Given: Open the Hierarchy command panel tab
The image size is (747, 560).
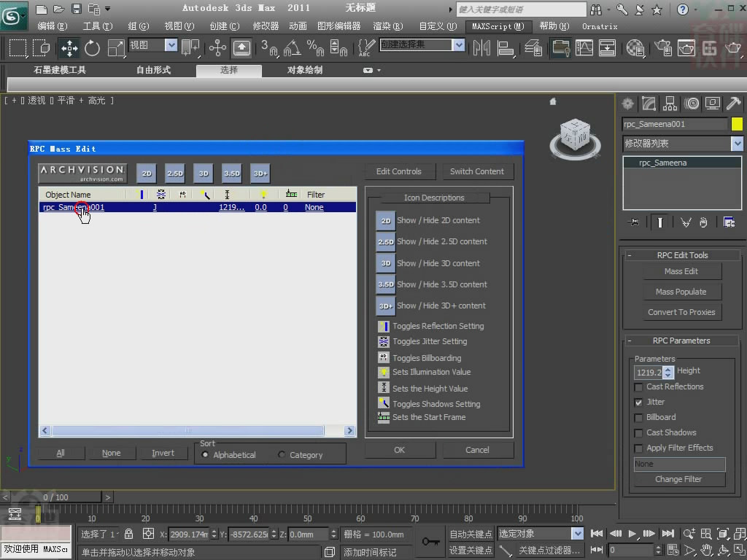Looking at the screenshot, I should [x=670, y=104].
